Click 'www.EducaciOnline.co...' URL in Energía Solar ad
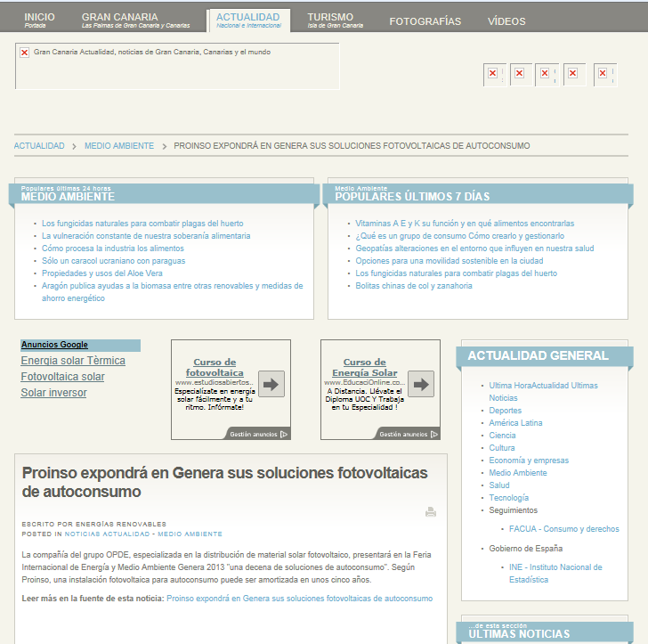 click(365, 383)
